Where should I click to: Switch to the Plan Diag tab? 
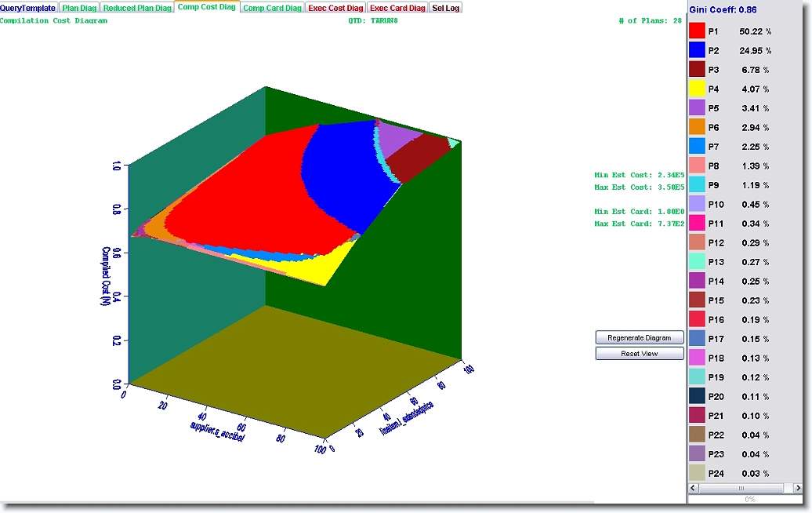pos(79,8)
